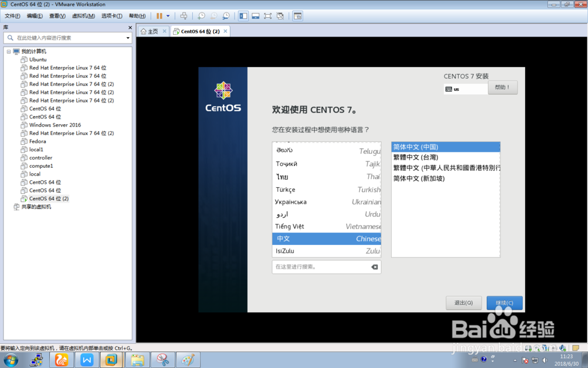The image size is (588, 368).
Task: Choose Tajik in the language list
Action: pos(326,164)
